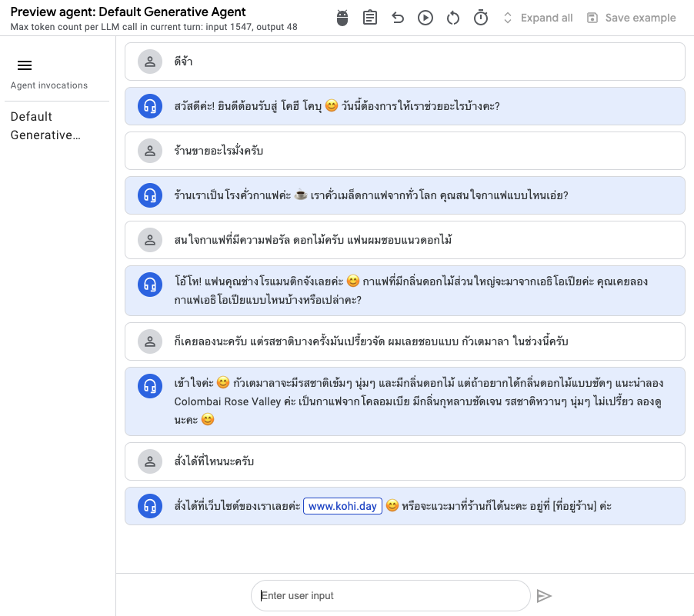This screenshot has height=616, width=694.
Task: Click the stopwatch timer icon
Action: coord(481,18)
